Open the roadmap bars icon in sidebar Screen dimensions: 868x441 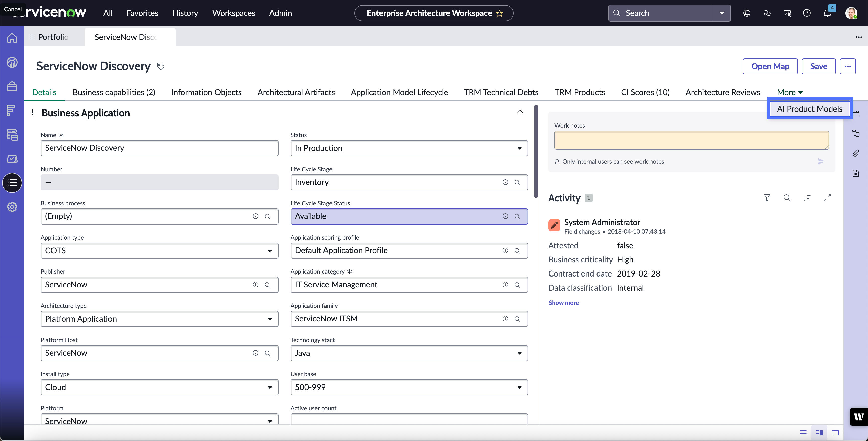coord(11,111)
